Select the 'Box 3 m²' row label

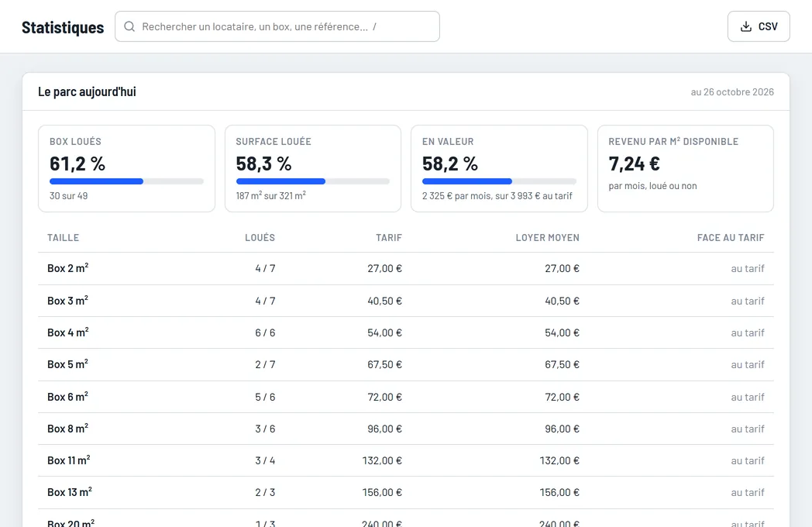click(x=68, y=301)
